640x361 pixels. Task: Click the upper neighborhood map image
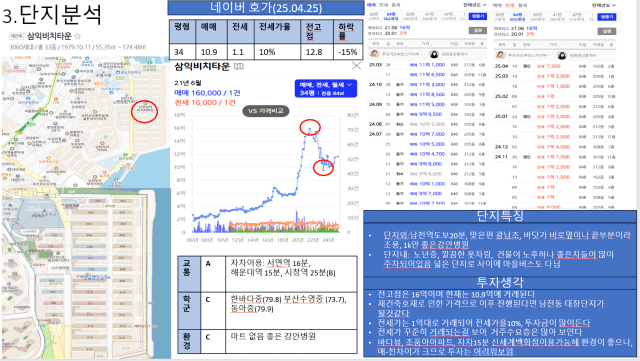(86, 122)
